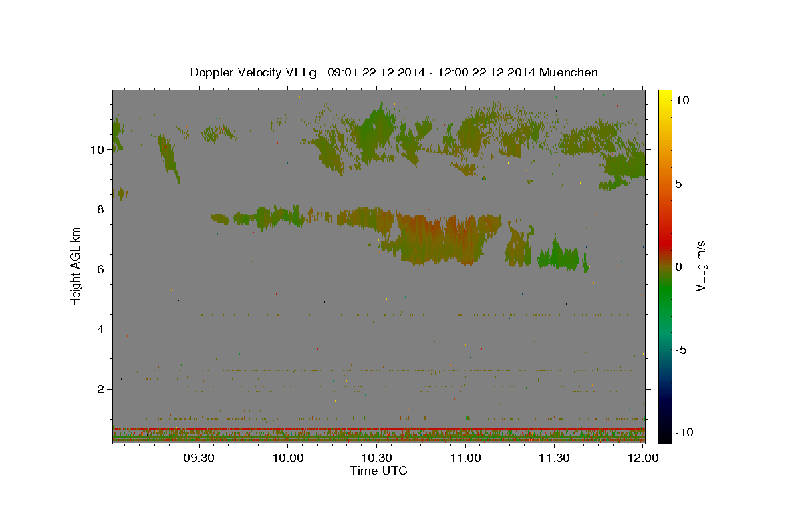Click the 12:00 time tick label
Image resolution: width=798 pixels, height=532 pixels.
click(x=643, y=458)
